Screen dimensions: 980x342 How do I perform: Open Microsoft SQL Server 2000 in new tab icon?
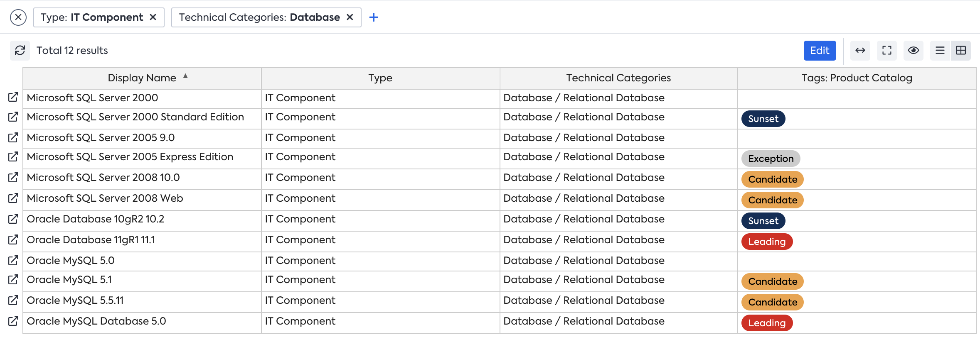click(13, 97)
